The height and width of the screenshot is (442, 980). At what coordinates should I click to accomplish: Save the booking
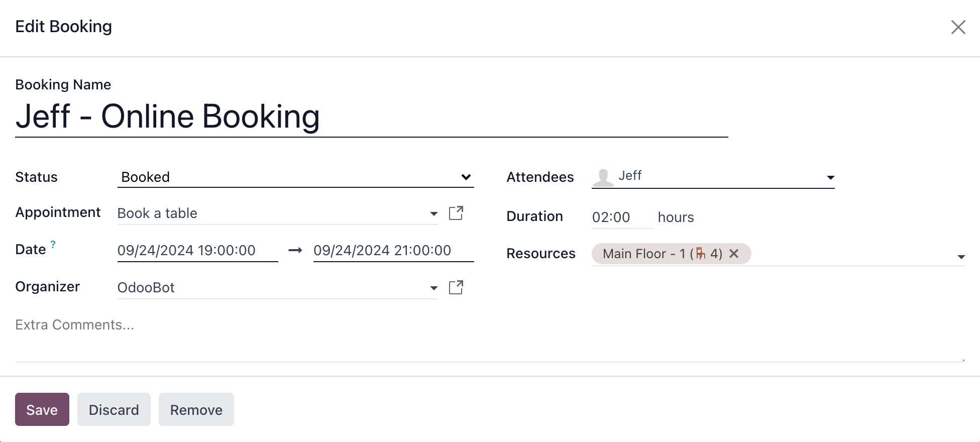pos(42,409)
